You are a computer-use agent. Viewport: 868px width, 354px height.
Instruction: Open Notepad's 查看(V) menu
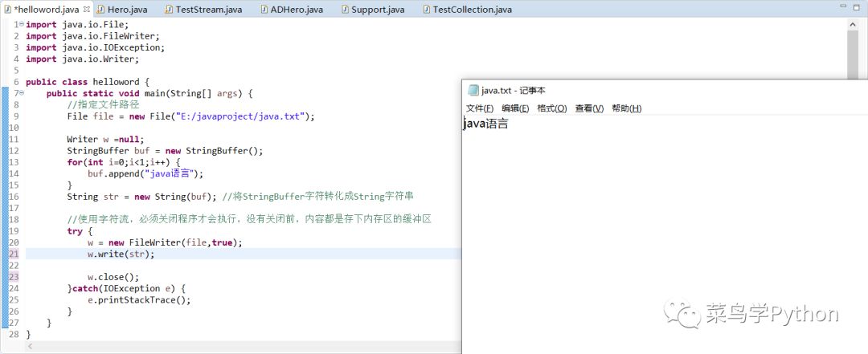589,108
